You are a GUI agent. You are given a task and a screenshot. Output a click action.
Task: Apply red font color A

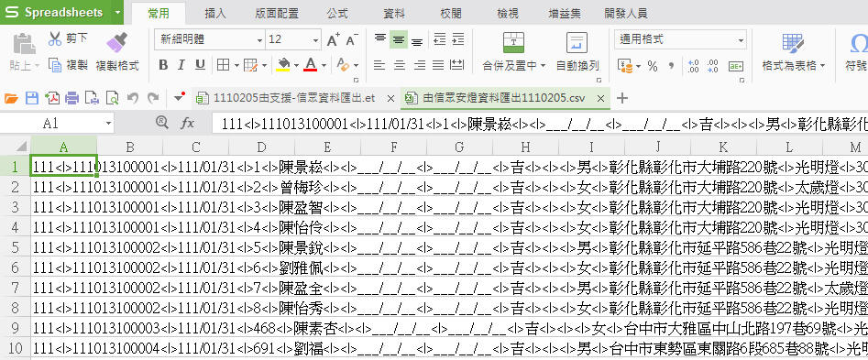[x=310, y=65]
